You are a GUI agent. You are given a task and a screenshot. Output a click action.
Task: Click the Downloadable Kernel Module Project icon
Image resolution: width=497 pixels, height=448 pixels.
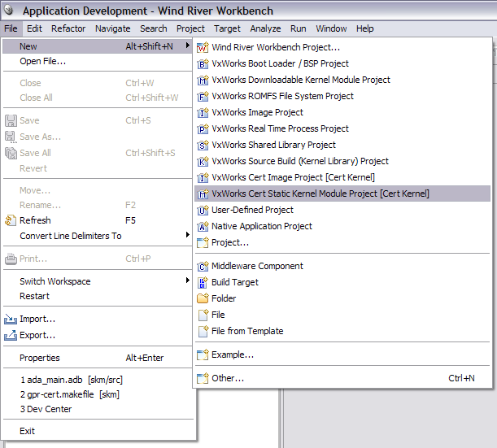(203, 80)
